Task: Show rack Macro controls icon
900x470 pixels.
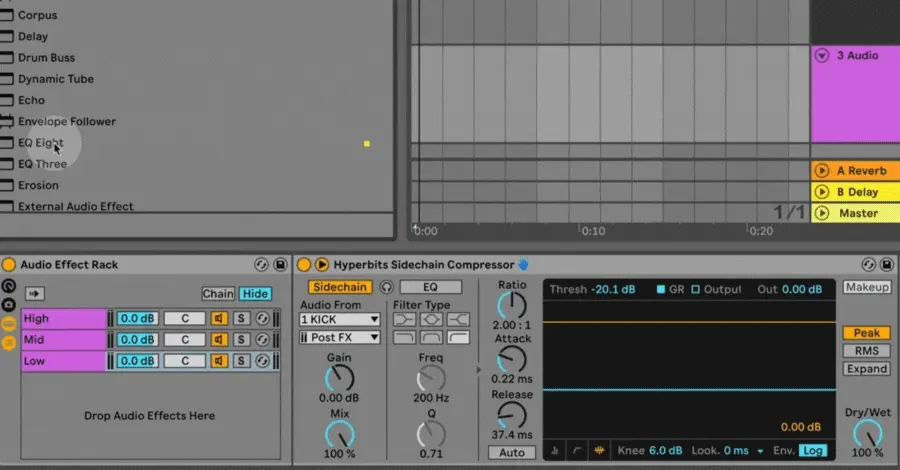Action: [x=9, y=286]
